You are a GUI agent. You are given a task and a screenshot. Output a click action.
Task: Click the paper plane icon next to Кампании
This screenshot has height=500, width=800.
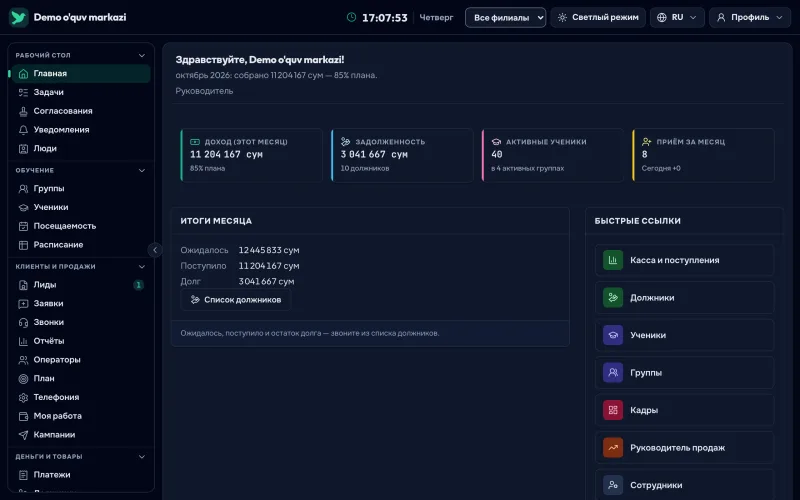23,435
